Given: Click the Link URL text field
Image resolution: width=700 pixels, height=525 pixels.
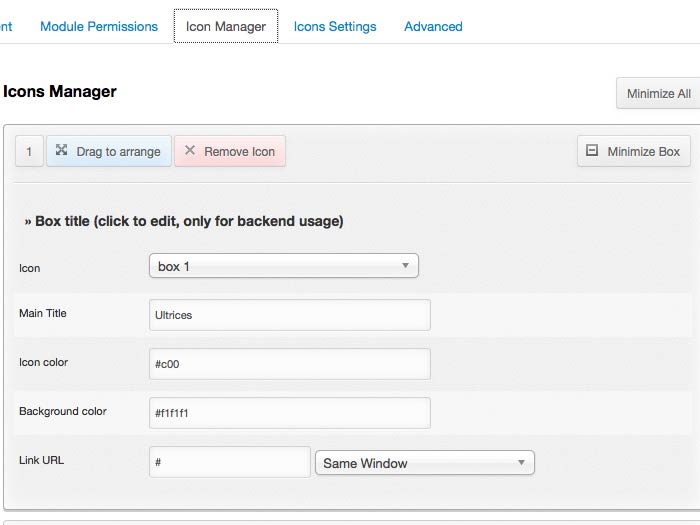Looking at the screenshot, I should pos(230,462).
